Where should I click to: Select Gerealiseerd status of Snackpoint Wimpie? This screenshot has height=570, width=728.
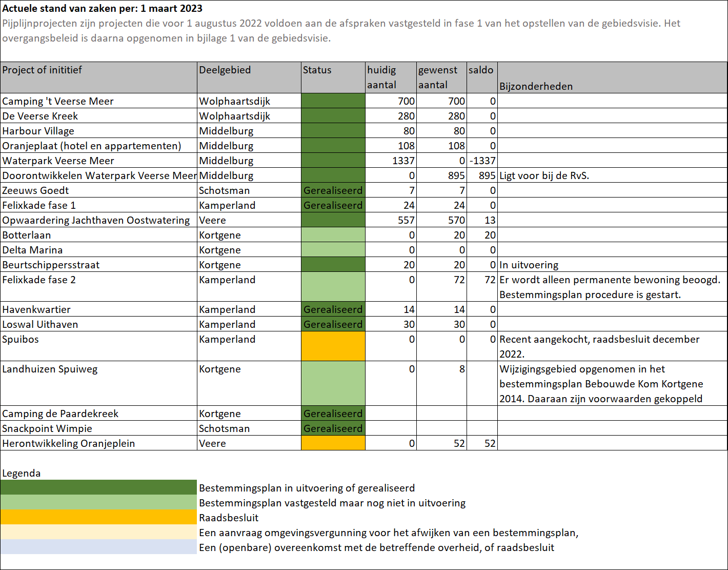(333, 428)
